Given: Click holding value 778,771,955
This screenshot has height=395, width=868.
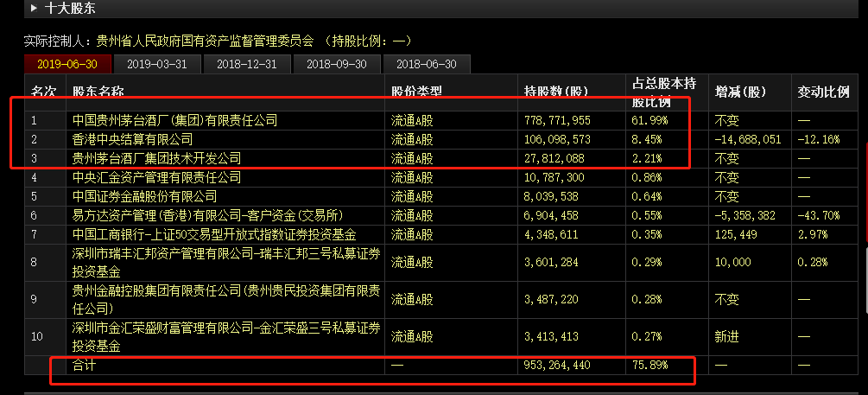Looking at the screenshot, I should 557,120.
